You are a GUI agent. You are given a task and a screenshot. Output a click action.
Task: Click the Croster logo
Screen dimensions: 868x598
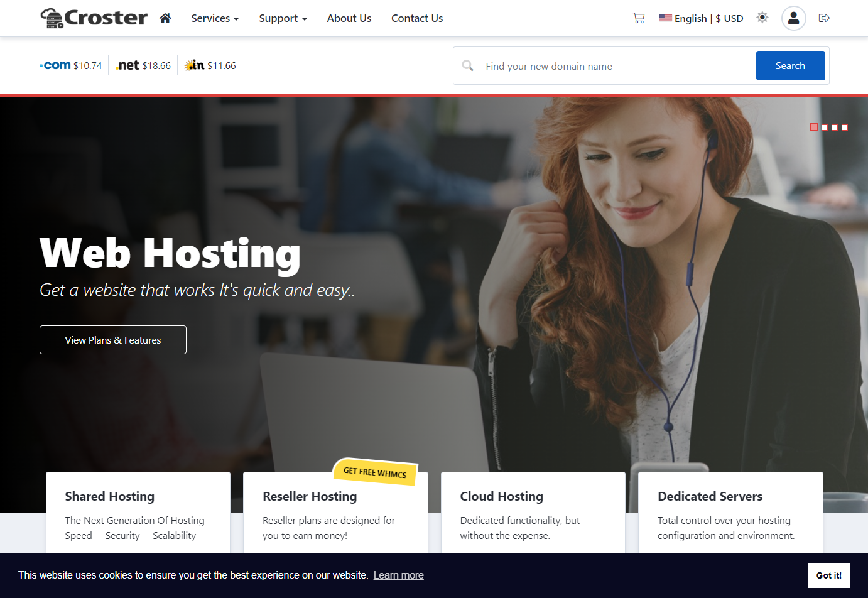click(94, 18)
